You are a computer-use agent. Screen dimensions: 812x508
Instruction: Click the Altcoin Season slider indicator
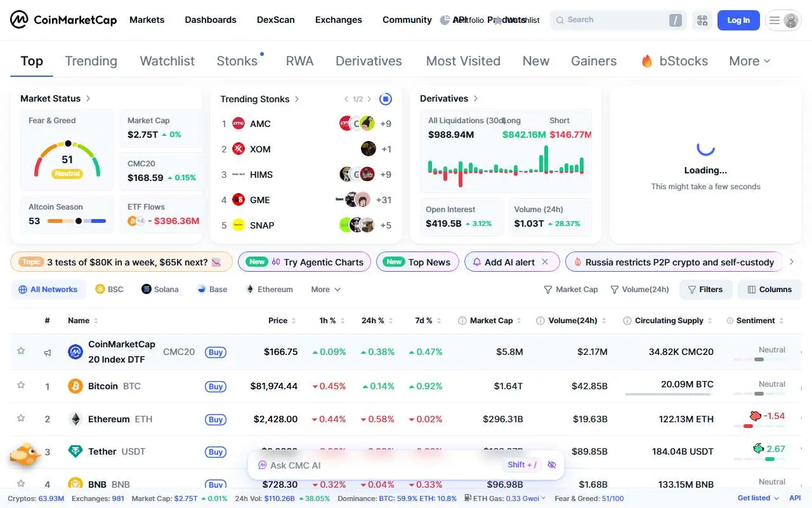tap(79, 221)
